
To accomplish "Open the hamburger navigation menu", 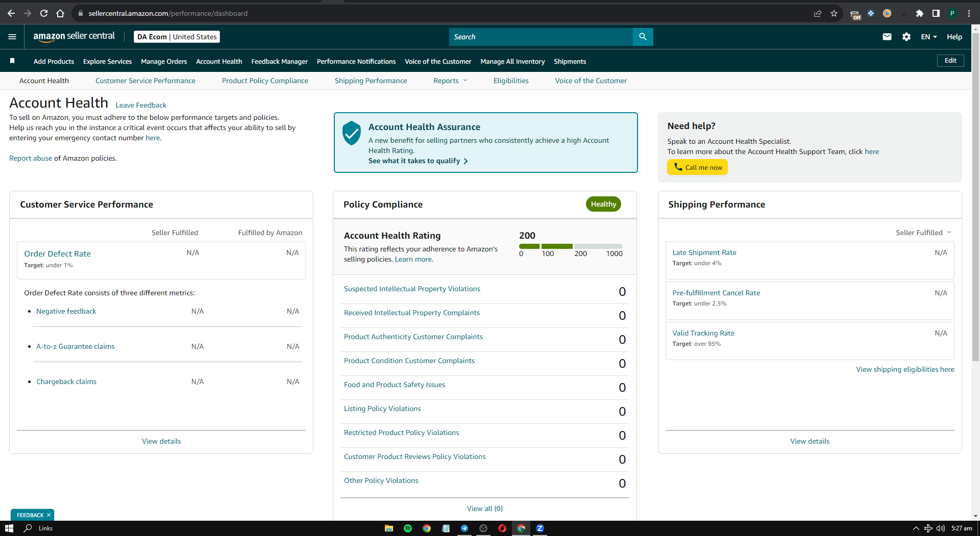I will click(x=12, y=37).
